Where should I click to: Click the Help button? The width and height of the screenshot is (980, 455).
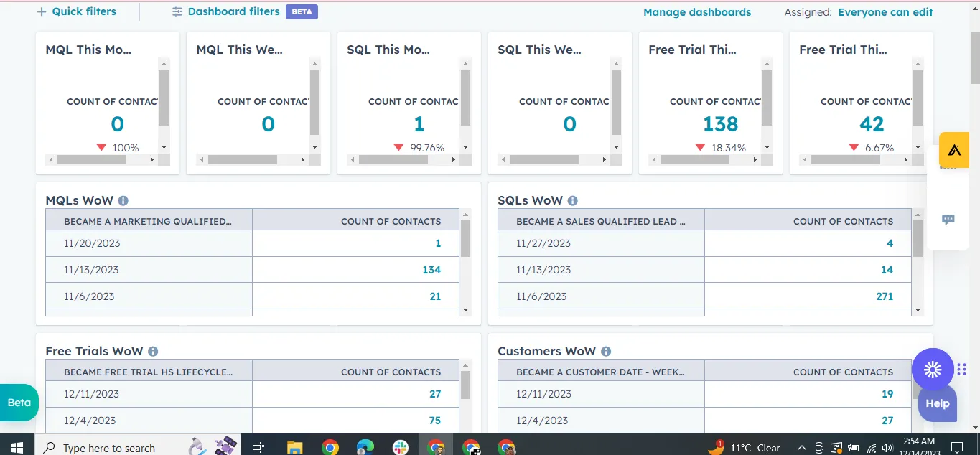pos(937,403)
